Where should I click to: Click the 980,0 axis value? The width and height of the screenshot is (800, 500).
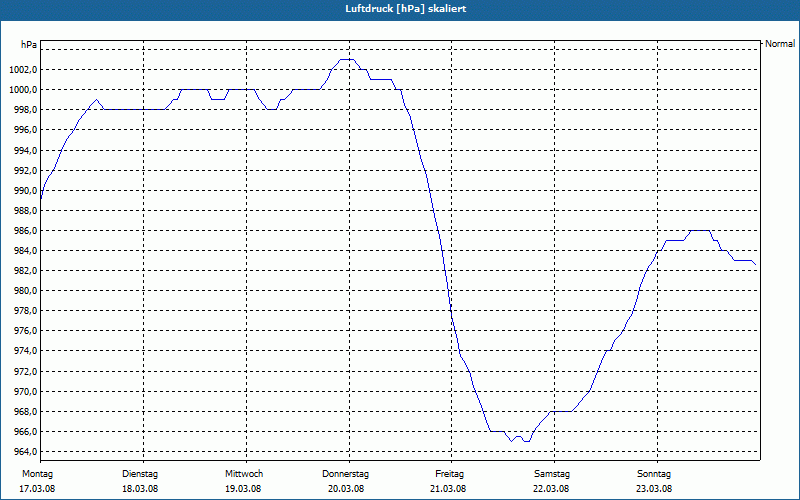click(25, 291)
